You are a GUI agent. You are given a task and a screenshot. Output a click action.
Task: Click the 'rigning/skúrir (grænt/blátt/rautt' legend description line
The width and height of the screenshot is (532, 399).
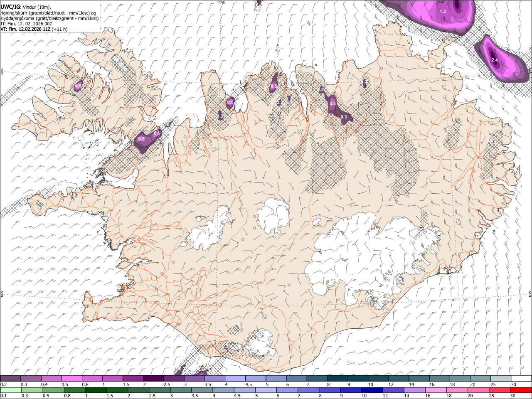coord(48,12)
